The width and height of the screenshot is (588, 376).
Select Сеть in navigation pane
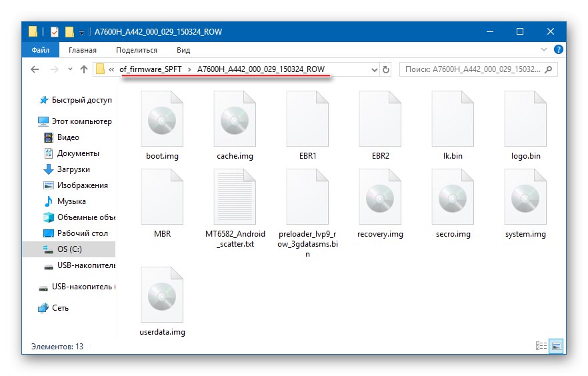(53, 308)
